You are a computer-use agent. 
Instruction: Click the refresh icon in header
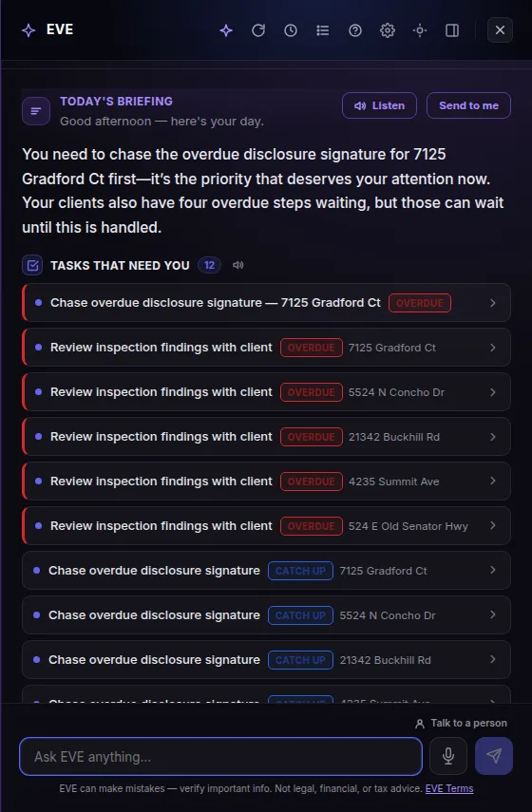tap(258, 30)
